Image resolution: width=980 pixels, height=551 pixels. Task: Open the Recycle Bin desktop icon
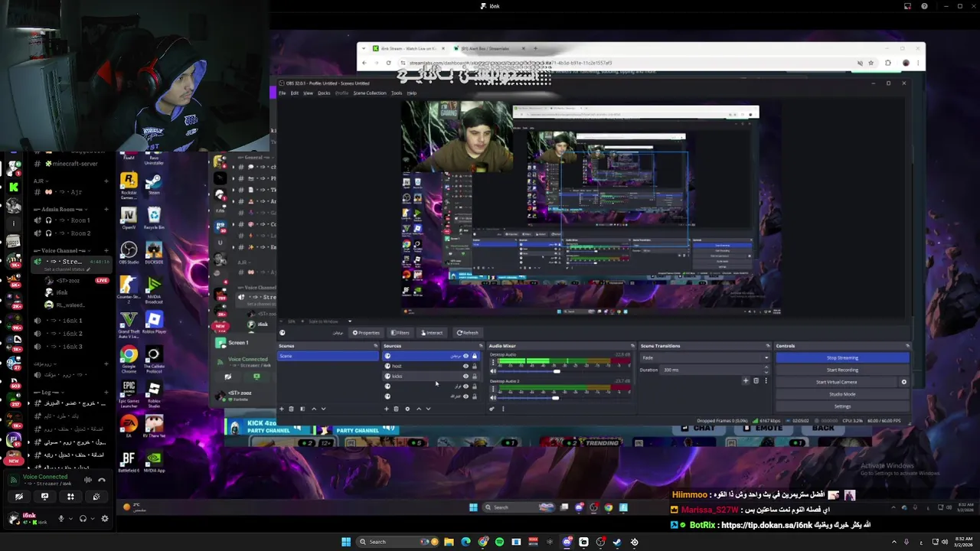tap(154, 216)
